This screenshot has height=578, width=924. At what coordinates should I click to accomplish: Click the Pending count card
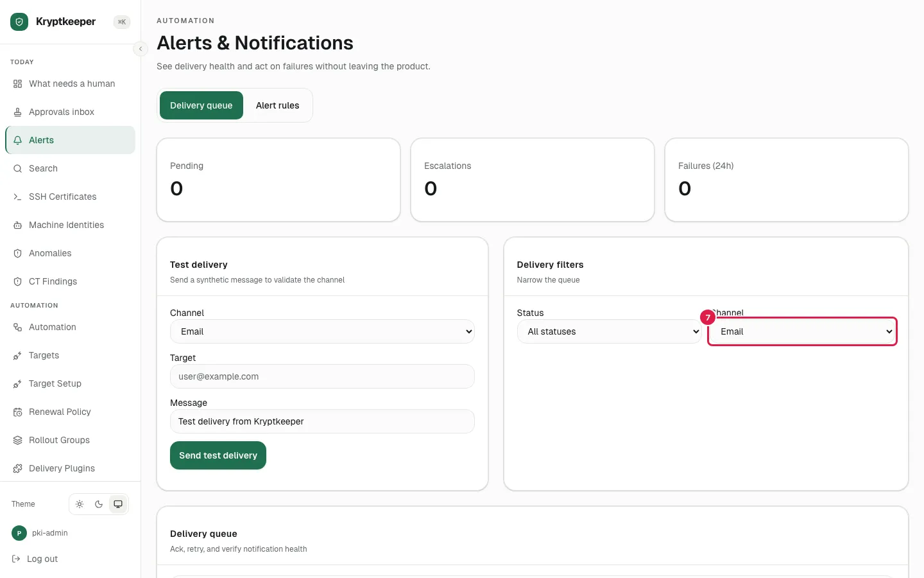(278, 180)
